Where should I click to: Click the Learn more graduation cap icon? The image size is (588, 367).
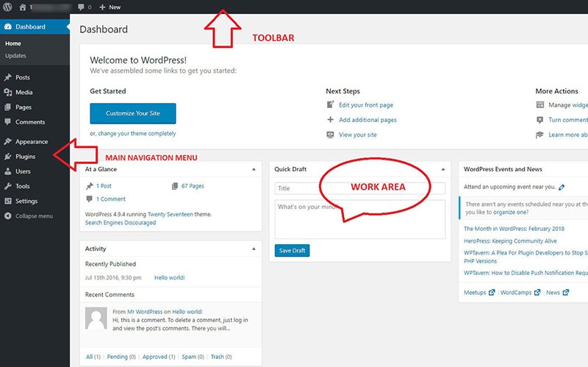point(540,135)
